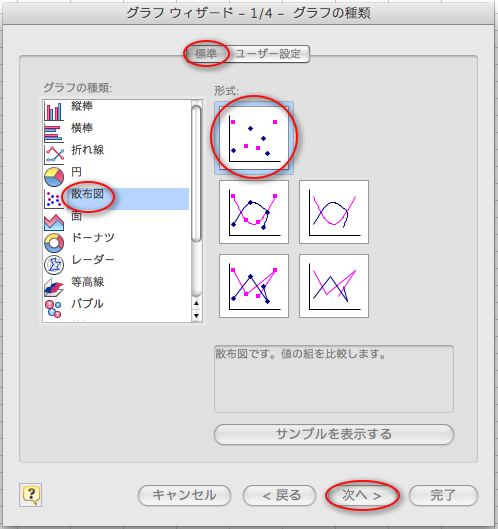The image size is (498, 529).
Task: Switch to the ユーザー設定 tab
Action: pyautogui.click(x=268, y=54)
